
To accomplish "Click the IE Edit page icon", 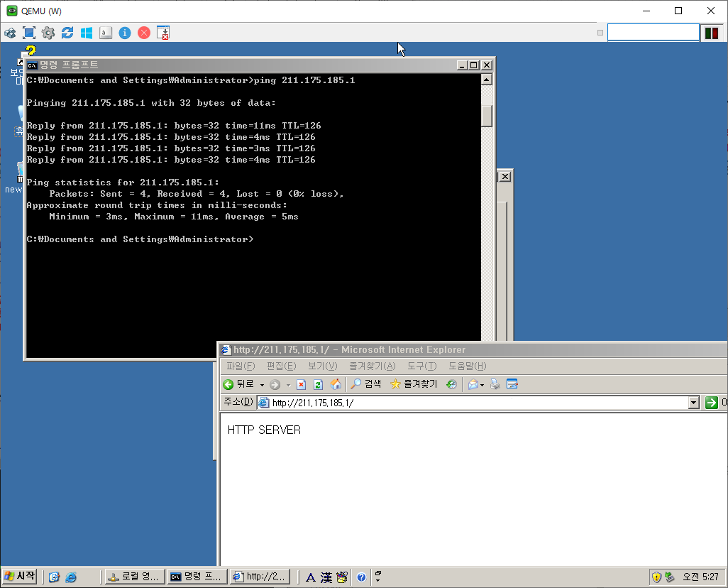I will [x=512, y=384].
